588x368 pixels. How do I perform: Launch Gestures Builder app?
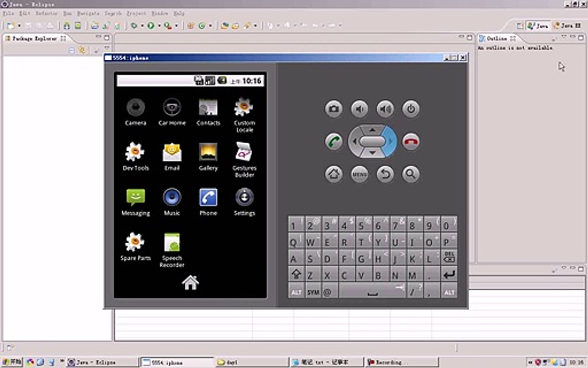(244, 159)
